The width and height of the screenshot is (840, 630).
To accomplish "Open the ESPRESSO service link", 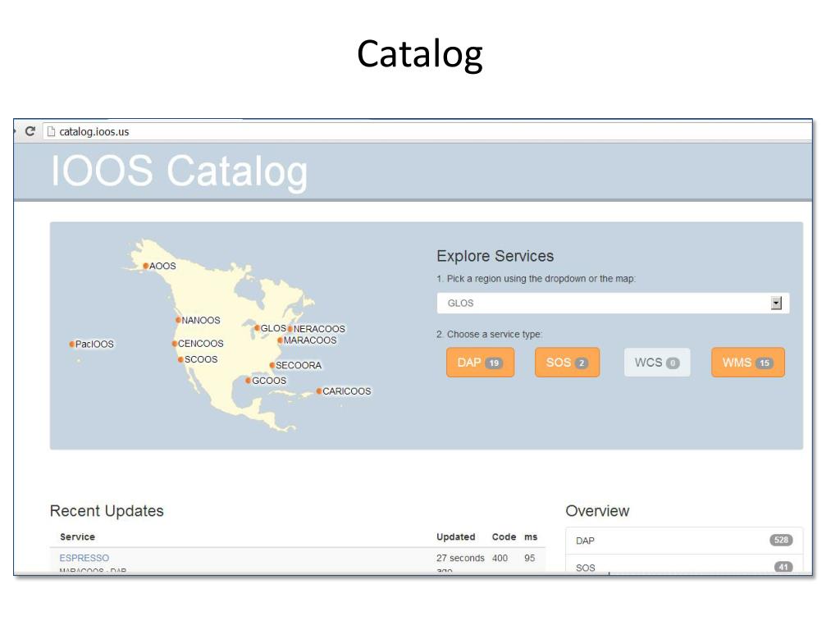I will [x=84, y=558].
